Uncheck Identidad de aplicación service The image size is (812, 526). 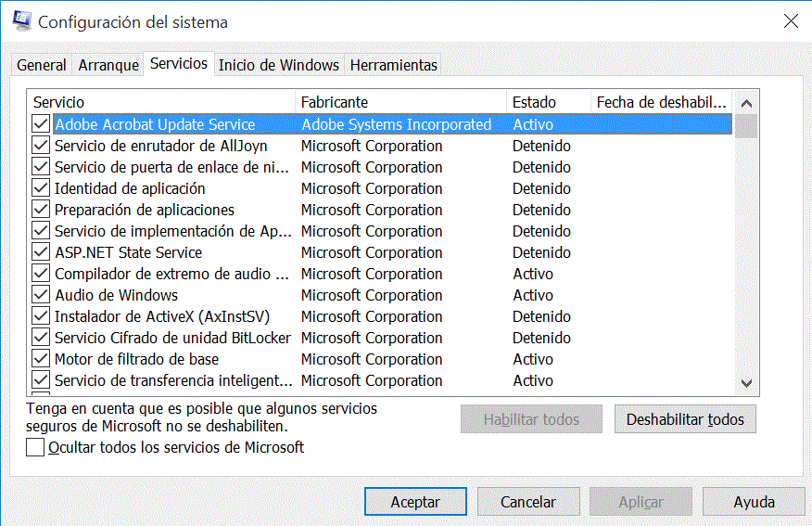(x=41, y=187)
